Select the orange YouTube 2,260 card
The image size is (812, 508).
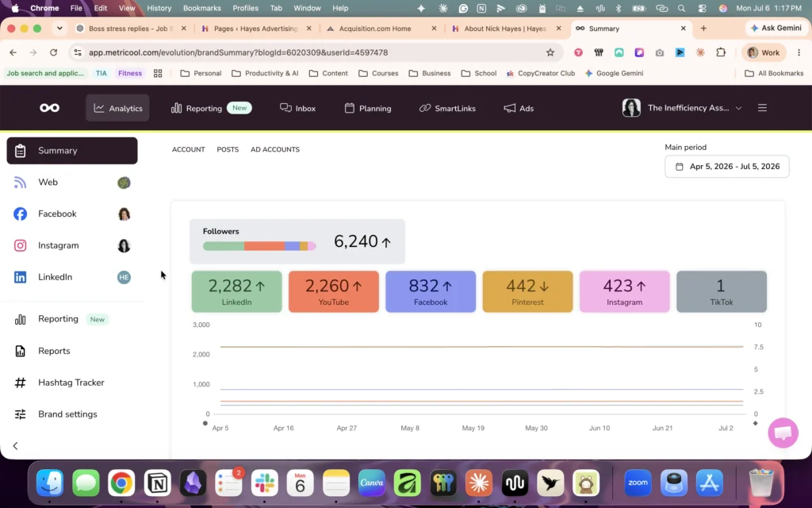334,291
